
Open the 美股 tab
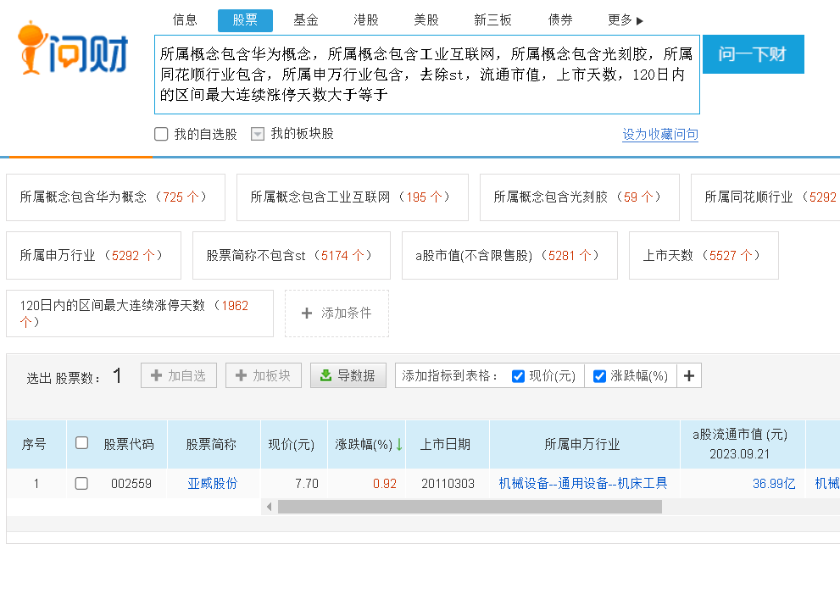click(426, 20)
